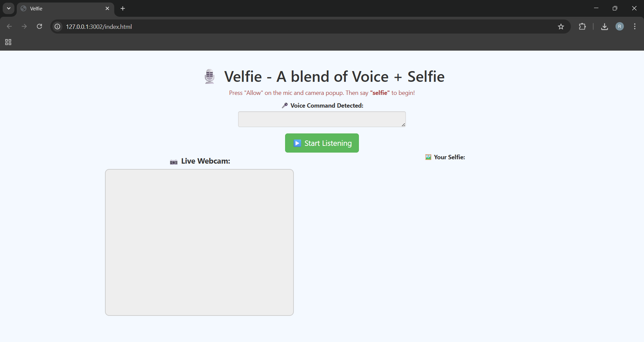
Task: Click the rocket icon near Voice Command Detected
Action: [x=284, y=105]
